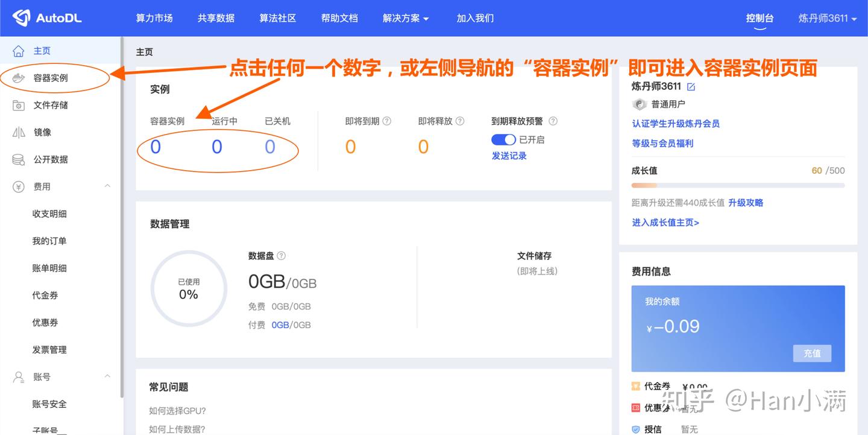This screenshot has height=435, width=868.
Task: Select 主页 in the sidebar
Action: (60, 51)
